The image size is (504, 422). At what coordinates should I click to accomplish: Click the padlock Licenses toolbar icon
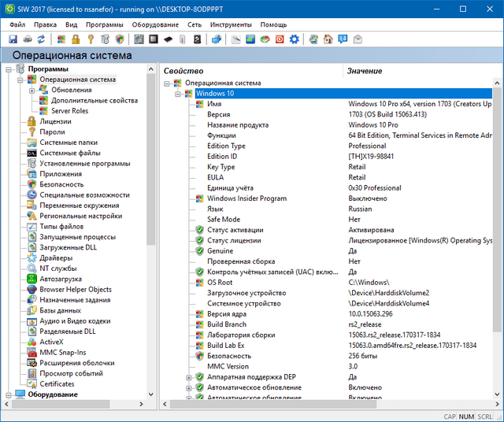[x=77, y=39]
